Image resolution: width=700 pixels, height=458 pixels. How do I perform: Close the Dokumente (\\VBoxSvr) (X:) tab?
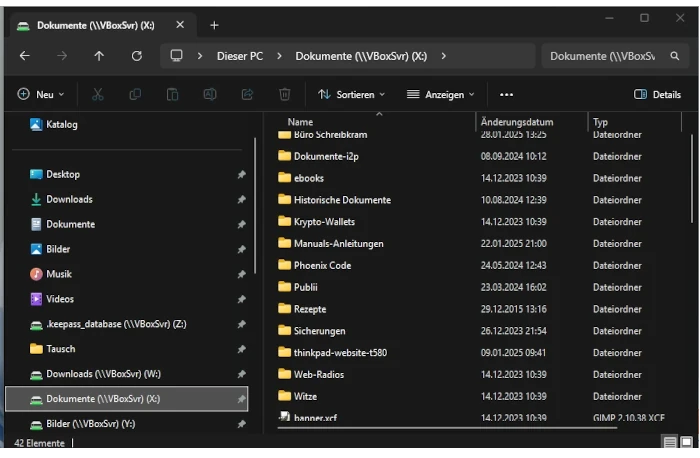(x=180, y=25)
